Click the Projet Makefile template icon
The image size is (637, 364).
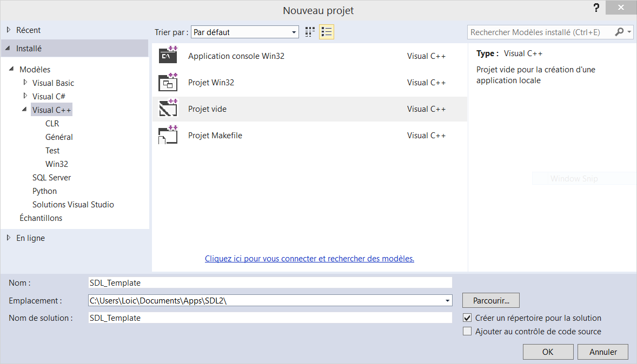168,136
